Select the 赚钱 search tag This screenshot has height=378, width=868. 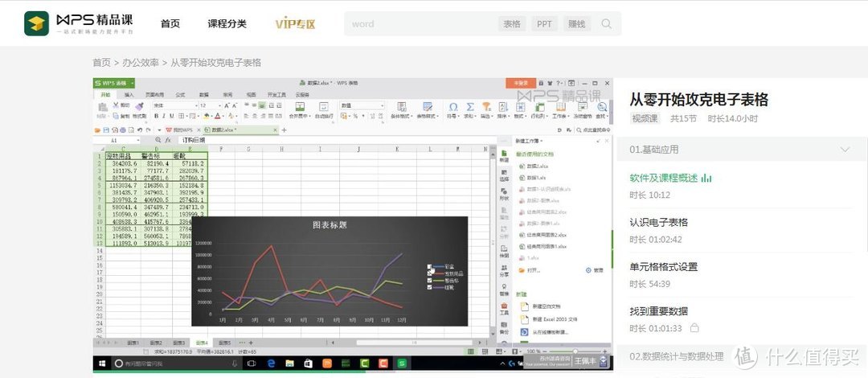(x=577, y=24)
